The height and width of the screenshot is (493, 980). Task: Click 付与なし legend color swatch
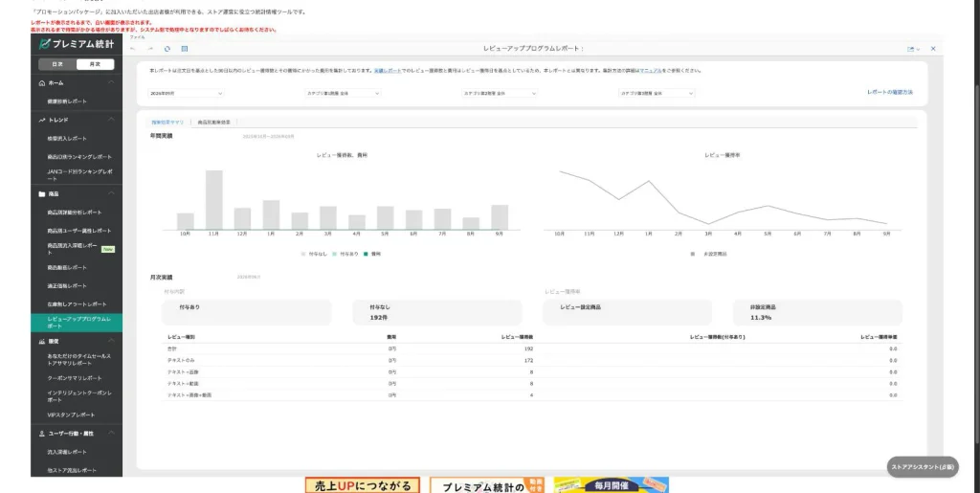coord(303,255)
